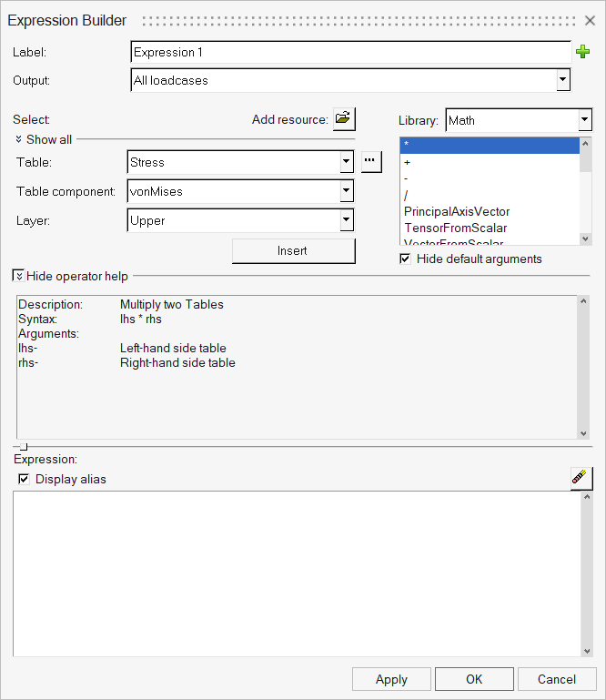Close the Expression Builder dialog
Image resolution: width=606 pixels, height=700 pixels.
tap(589, 20)
